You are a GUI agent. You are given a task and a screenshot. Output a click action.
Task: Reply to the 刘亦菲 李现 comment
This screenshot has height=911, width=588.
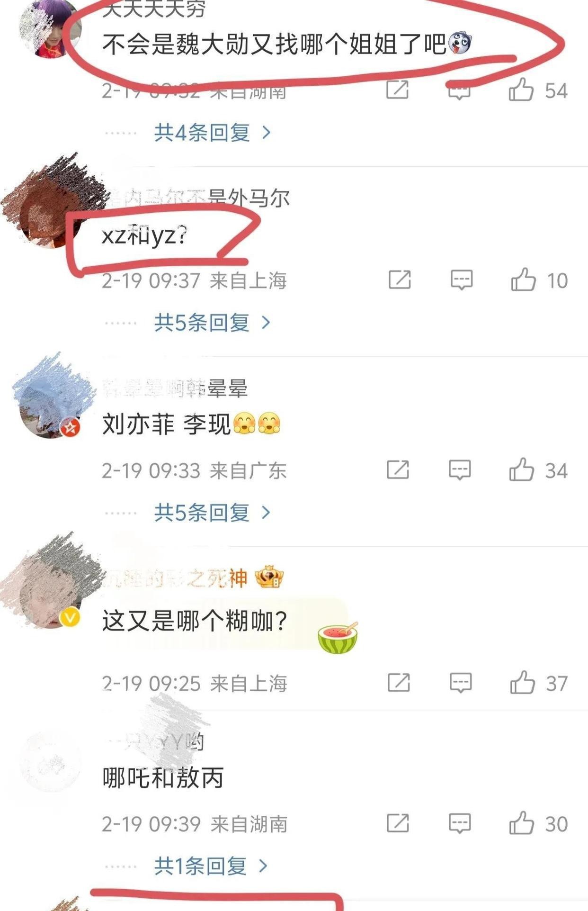click(x=460, y=470)
